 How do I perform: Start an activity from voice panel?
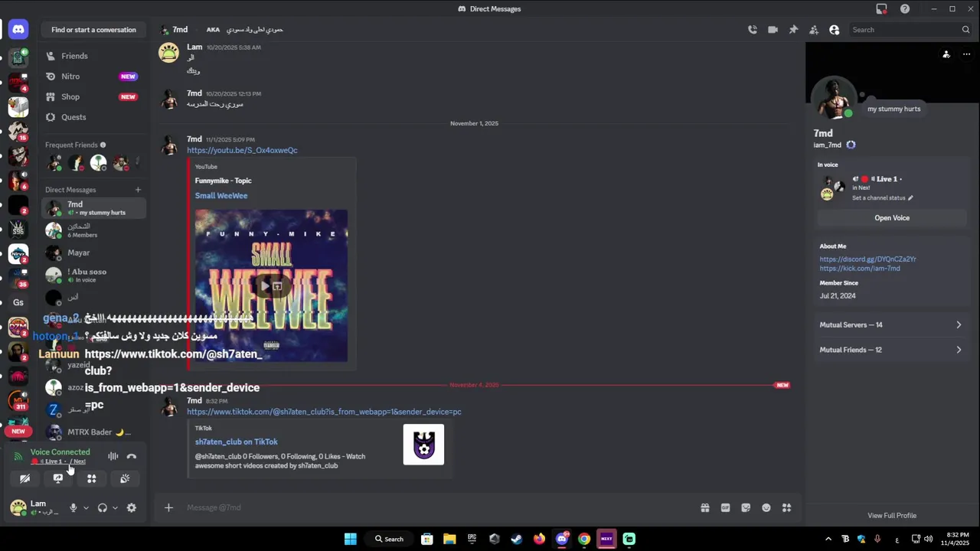pos(91,478)
